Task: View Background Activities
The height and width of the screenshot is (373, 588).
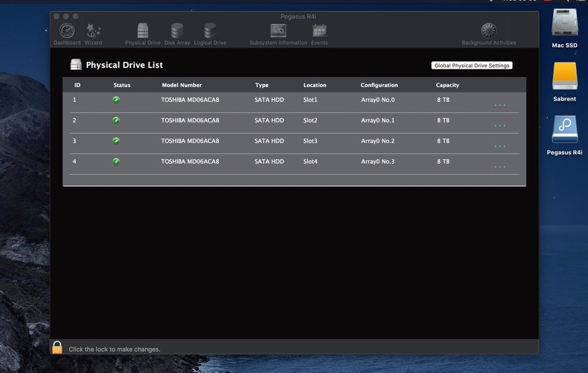Action: pyautogui.click(x=488, y=32)
